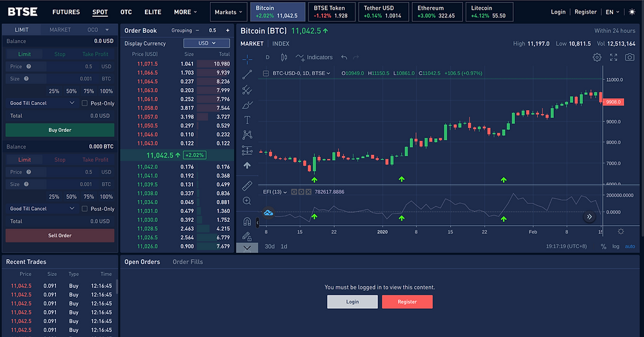The width and height of the screenshot is (644, 337).
Task: Collapse drawing toolbar with bottom chevron
Action: coord(247,248)
